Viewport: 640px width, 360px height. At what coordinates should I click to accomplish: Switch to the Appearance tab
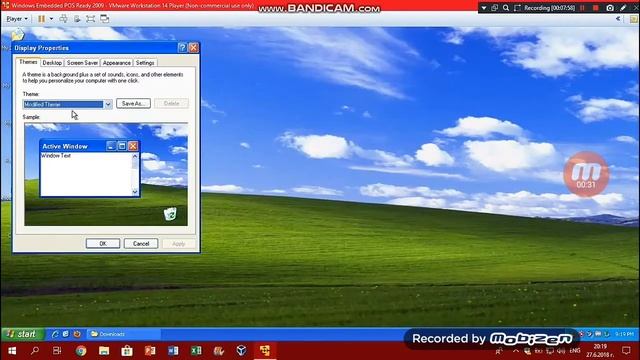click(x=116, y=63)
